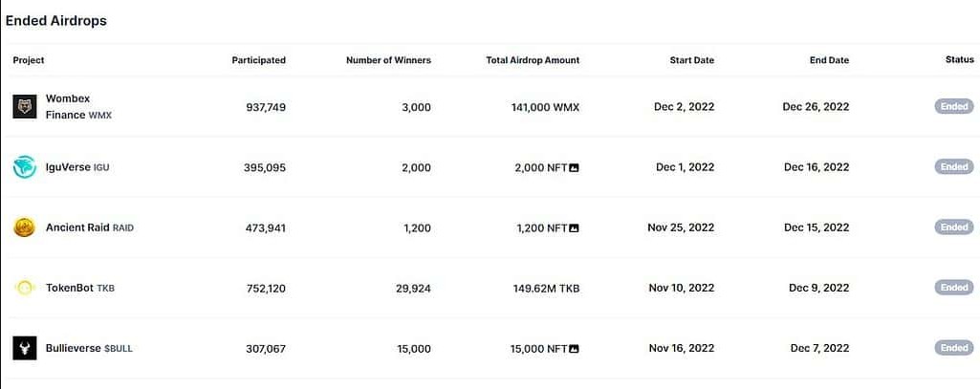Click the NFT image icon for Ancient Raid
The height and width of the screenshot is (389, 980).
pyautogui.click(x=575, y=228)
